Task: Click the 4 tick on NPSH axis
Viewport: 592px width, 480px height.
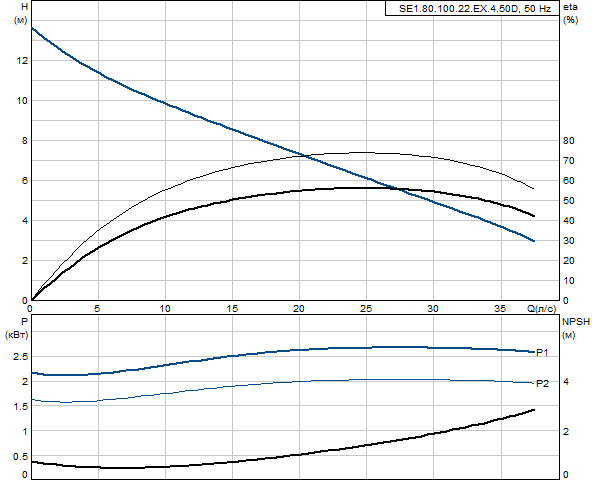Action: (x=566, y=381)
